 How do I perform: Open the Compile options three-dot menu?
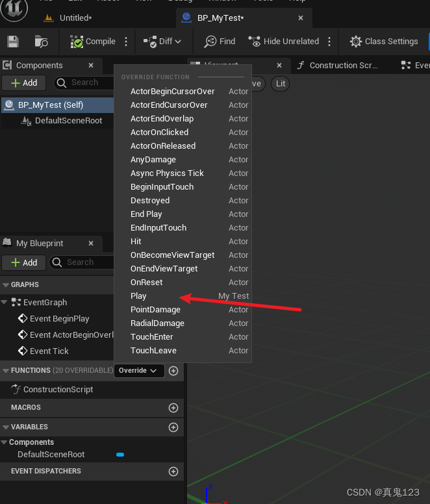tap(126, 42)
